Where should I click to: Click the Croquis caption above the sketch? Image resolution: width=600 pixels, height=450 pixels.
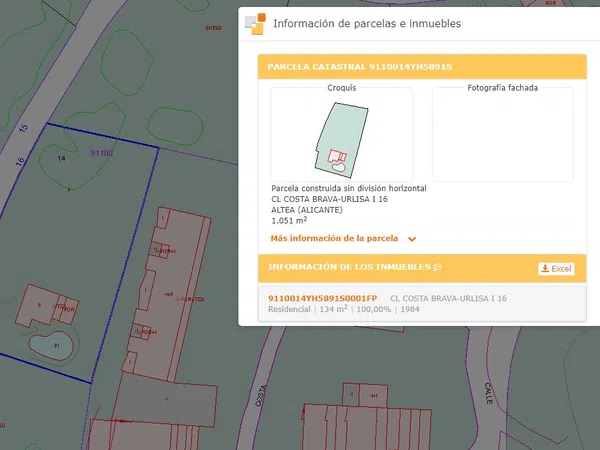(341, 88)
